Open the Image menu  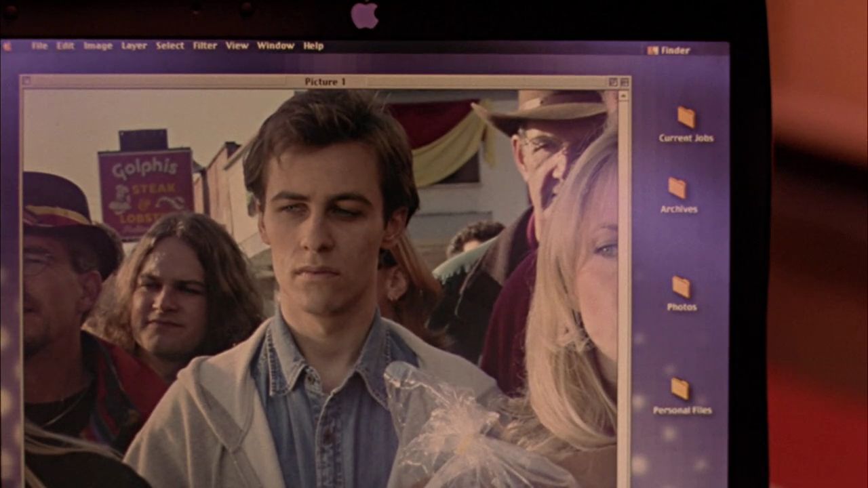pyautogui.click(x=98, y=46)
